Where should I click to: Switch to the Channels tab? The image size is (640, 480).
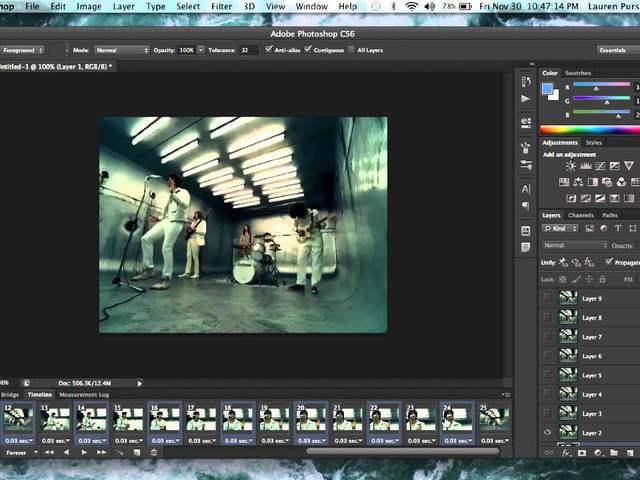click(x=581, y=215)
